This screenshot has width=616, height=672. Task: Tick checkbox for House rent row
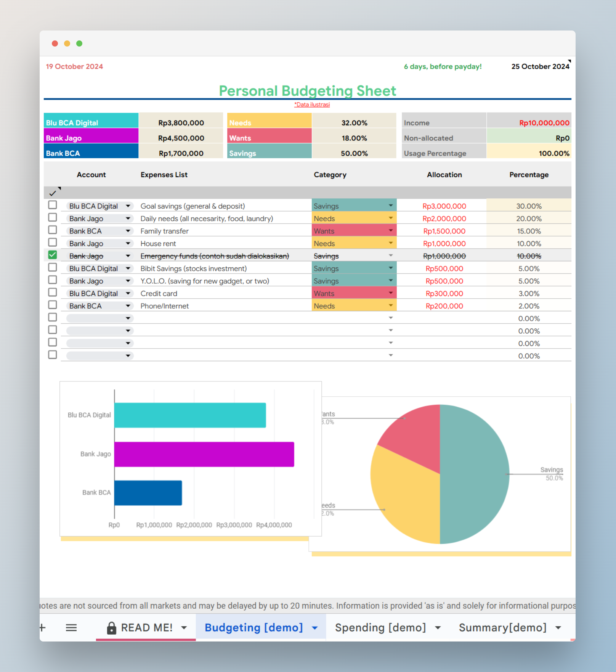[53, 243]
